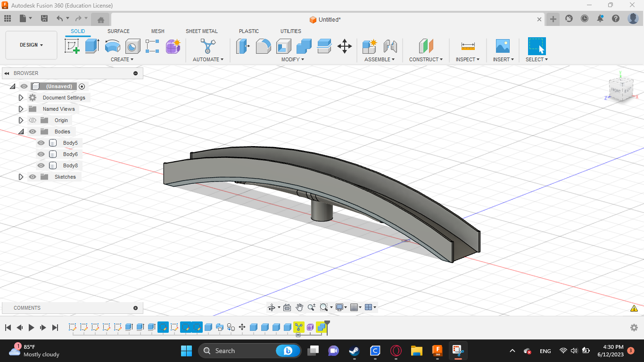Image resolution: width=644 pixels, height=362 pixels.
Task: Expand the Origin folder
Action: click(x=21, y=120)
